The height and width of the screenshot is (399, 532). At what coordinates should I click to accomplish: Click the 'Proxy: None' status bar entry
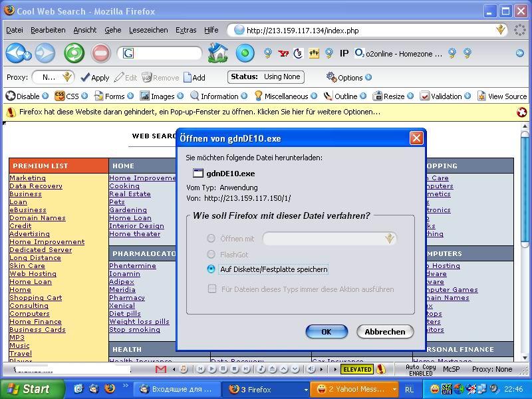(x=492, y=369)
